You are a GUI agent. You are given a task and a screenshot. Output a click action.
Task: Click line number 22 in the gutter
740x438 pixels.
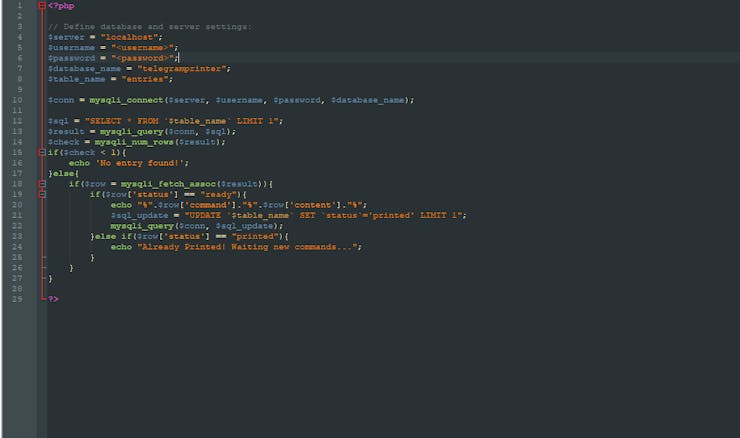(17, 226)
